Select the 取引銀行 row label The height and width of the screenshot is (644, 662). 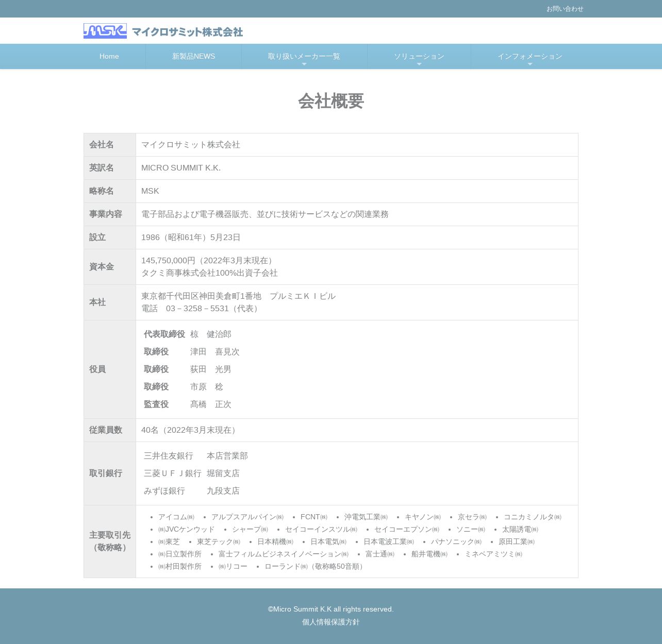[106, 473]
